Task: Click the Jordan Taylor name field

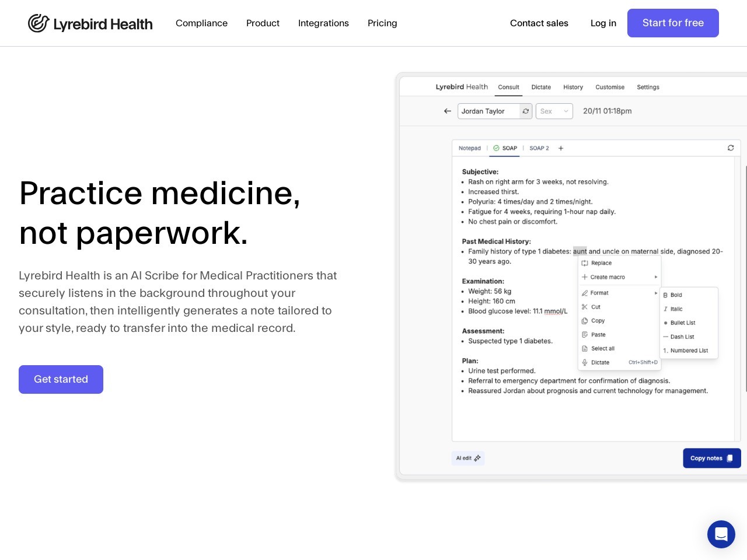Action: [x=488, y=111]
